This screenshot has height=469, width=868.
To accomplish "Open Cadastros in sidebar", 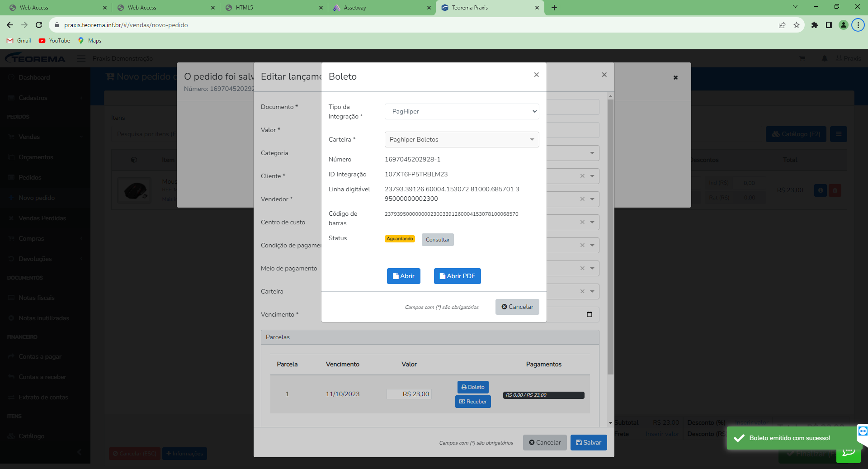I will [33, 98].
